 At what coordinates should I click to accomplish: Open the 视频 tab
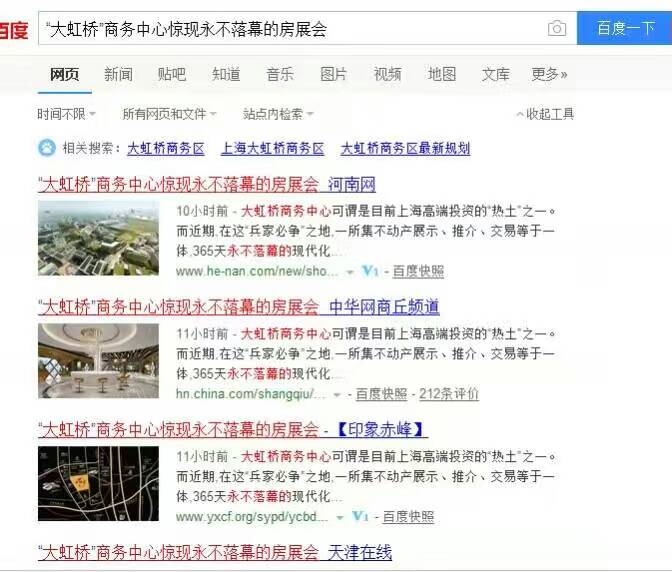click(x=387, y=75)
